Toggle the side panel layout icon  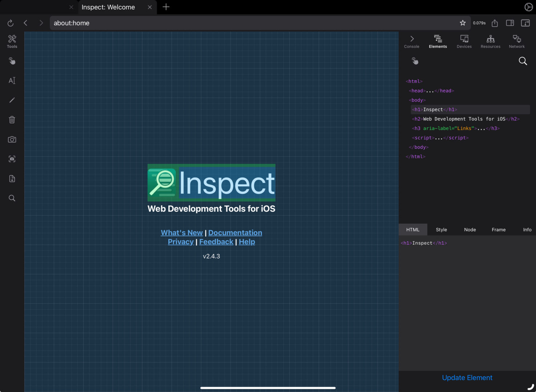tap(510, 23)
